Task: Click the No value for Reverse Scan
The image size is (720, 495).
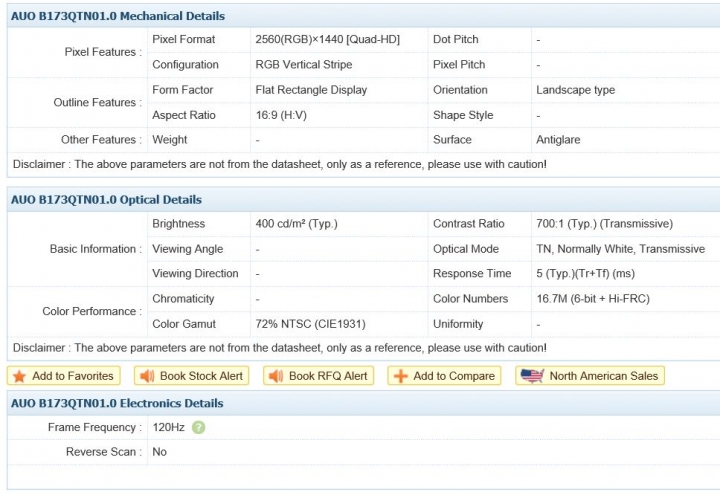Action: [159, 452]
